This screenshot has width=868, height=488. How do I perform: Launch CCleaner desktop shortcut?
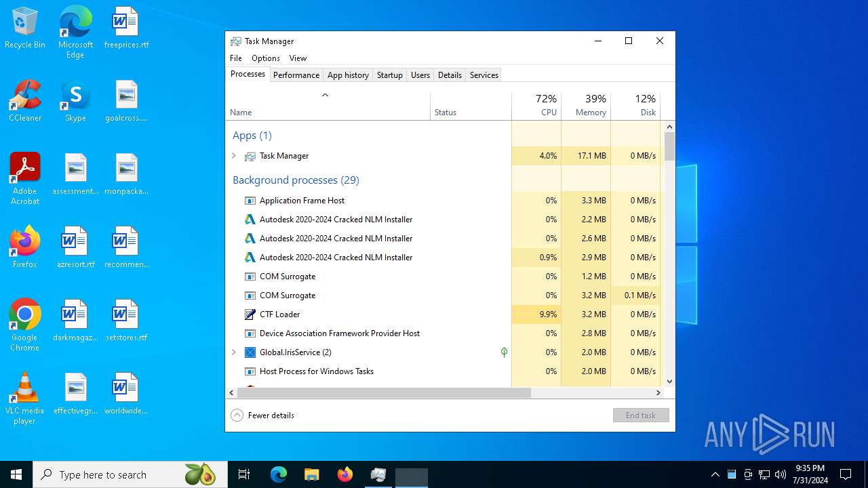(25, 102)
